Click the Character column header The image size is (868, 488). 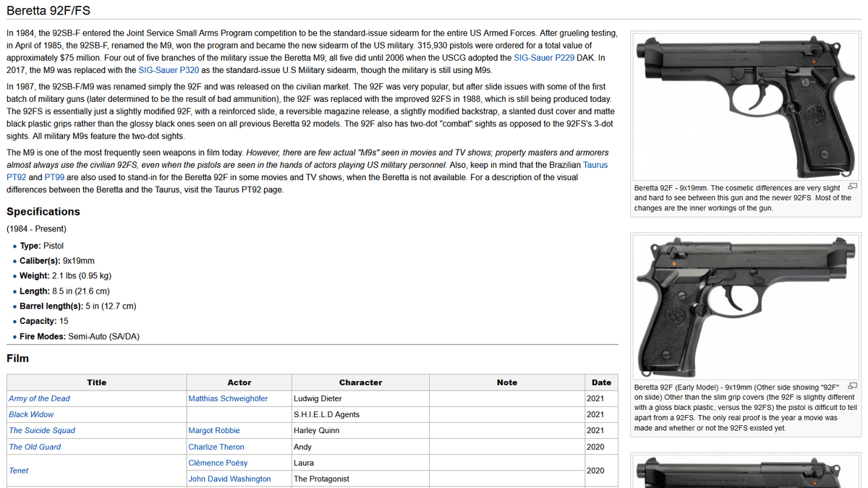point(360,382)
